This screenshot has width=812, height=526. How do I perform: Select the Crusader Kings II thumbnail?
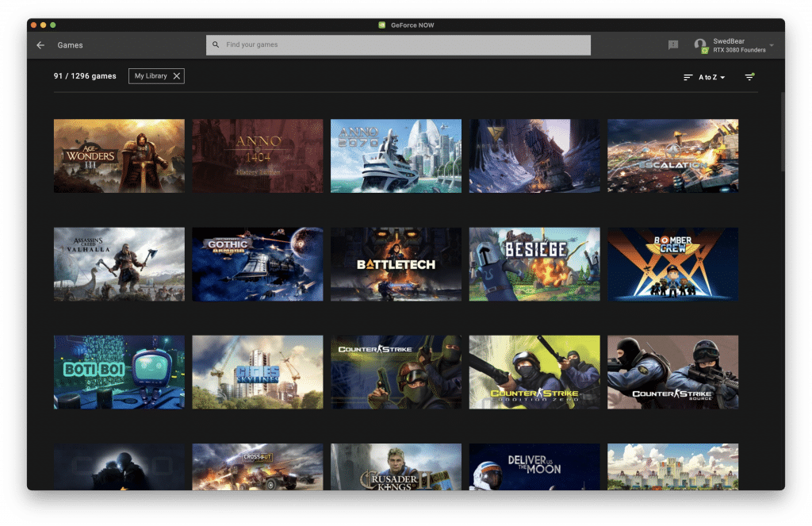tap(396, 467)
